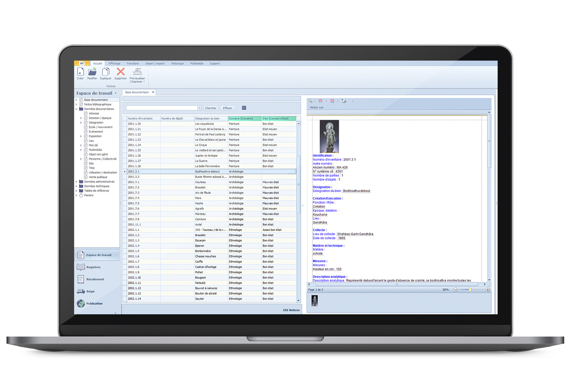Open the search field dropdown arrow
This screenshot has width=570, height=392.
click(x=199, y=108)
